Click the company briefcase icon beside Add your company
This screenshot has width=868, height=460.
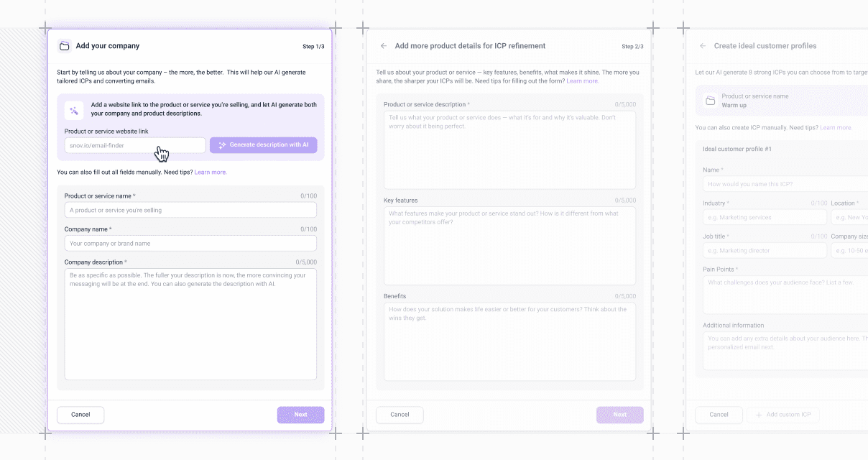pos(65,46)
